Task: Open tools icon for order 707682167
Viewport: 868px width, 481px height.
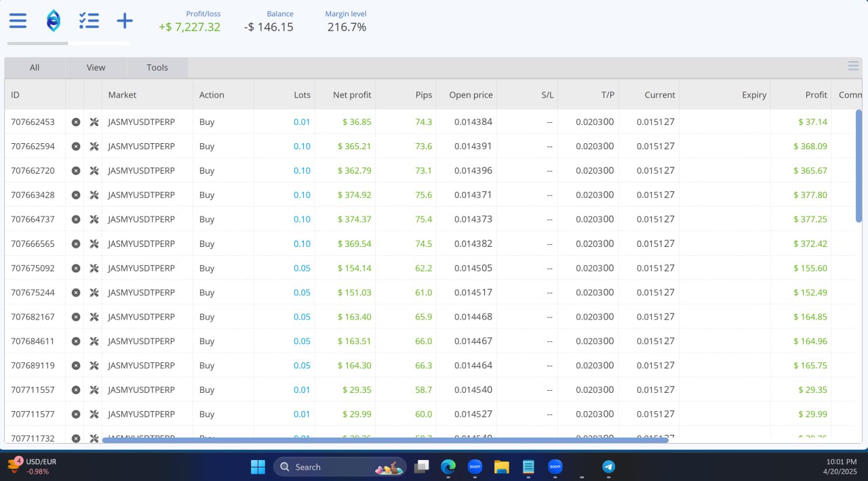Action: (94, 317)
